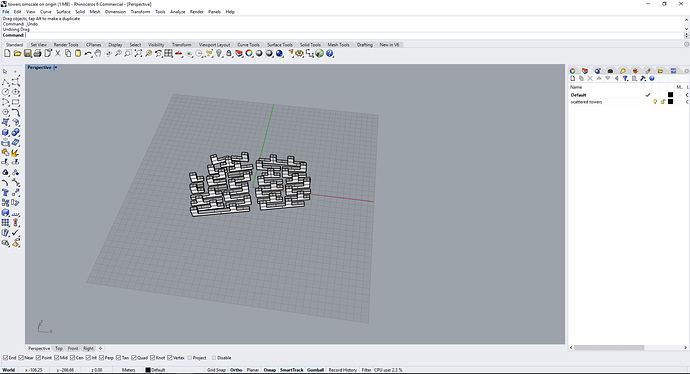Toggle Gumball in the status bar

[x=316, y=370]
